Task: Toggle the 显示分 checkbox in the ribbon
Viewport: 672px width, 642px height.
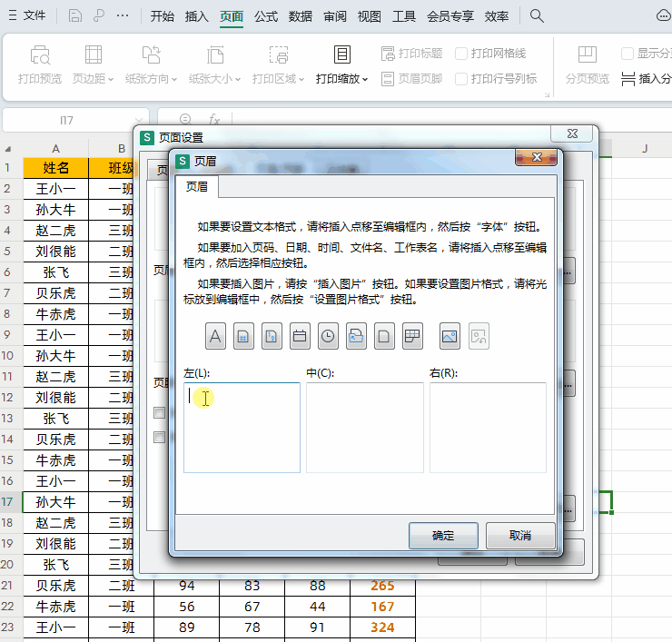Action: (628, 54)
